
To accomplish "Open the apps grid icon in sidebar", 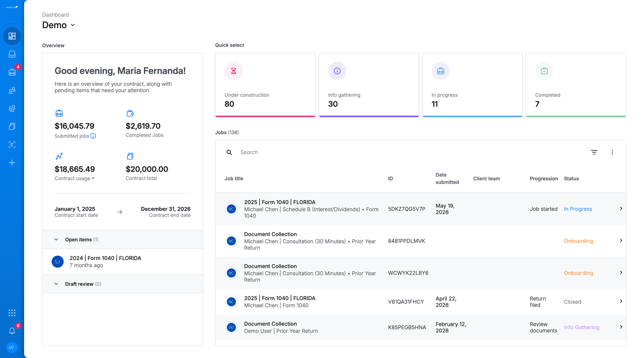I will (x=12, y=313).
